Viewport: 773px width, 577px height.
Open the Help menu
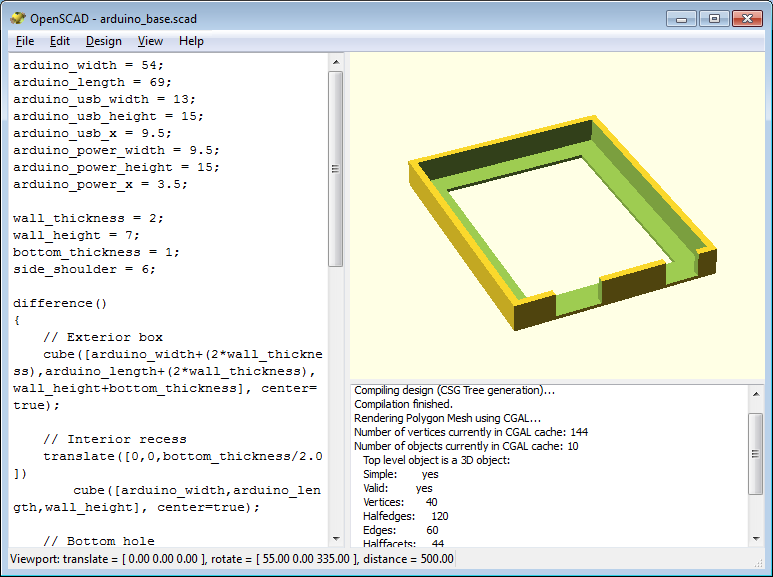tap(191, 41)
